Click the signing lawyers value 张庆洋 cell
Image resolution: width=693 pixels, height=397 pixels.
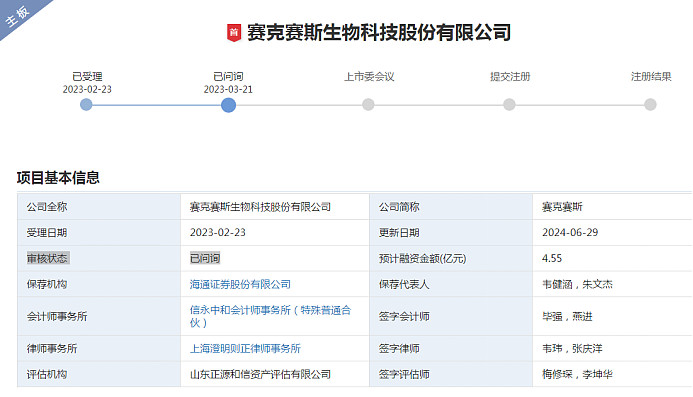[x=613, y=348]
